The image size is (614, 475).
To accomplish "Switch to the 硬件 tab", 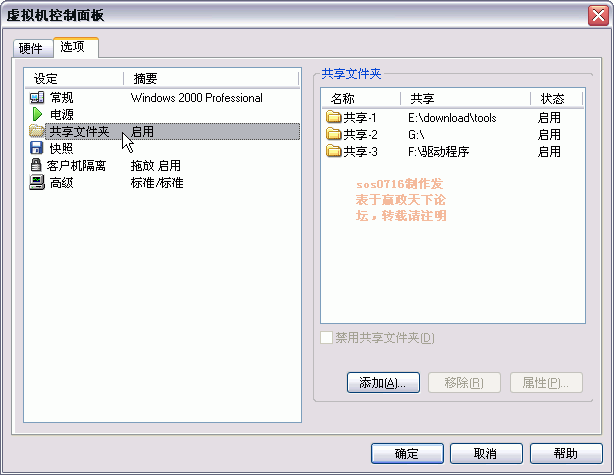I will click(x=30, y=49).
